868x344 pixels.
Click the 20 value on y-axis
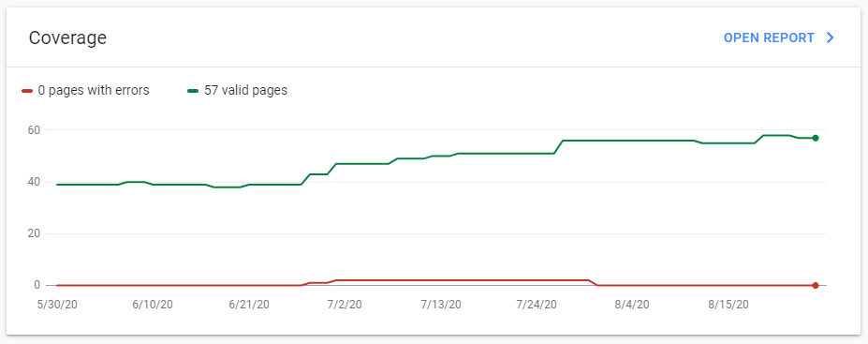35,233
